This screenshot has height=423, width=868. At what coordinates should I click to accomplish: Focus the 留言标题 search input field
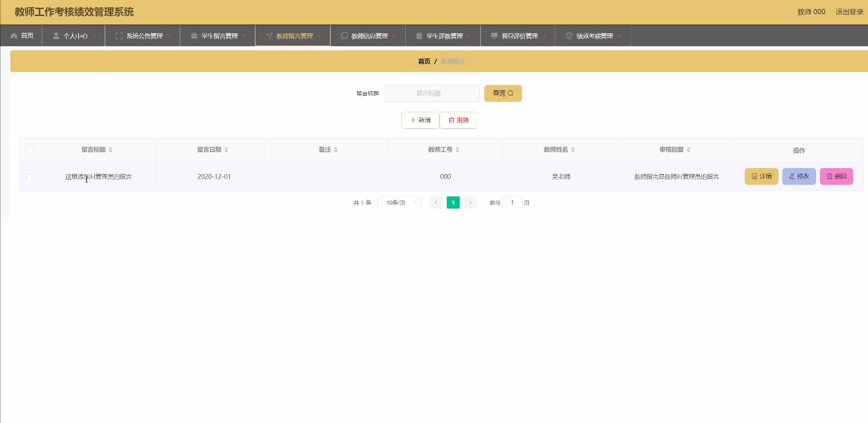point(431,94)
